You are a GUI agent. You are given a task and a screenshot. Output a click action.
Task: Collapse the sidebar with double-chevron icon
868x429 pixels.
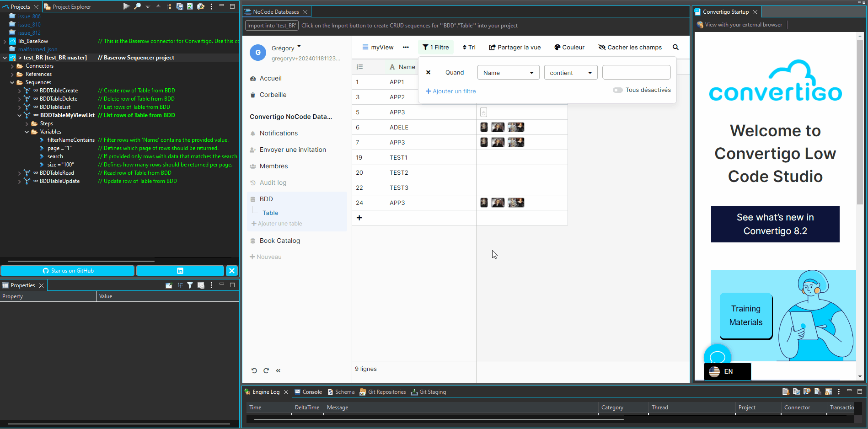[278, 370]
